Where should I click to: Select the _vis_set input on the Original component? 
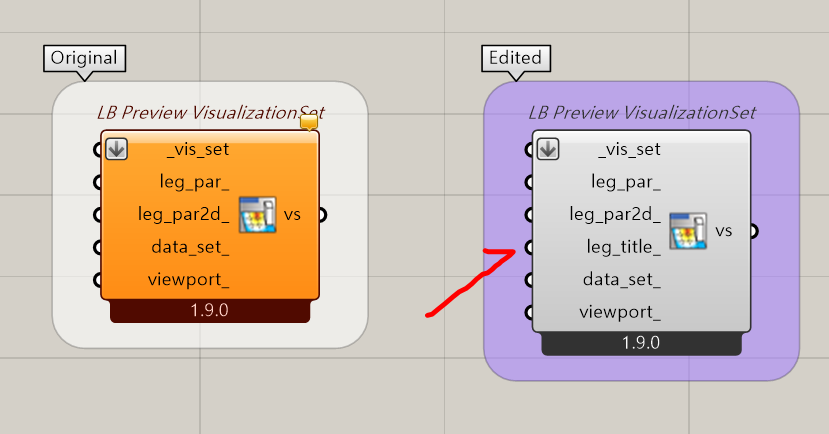coord(198,150)
